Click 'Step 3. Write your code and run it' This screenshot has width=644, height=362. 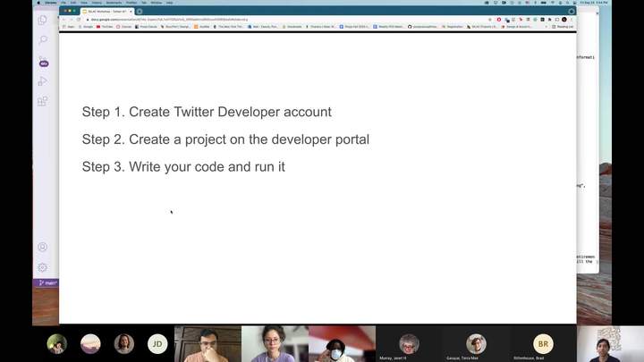click(183, 166)
